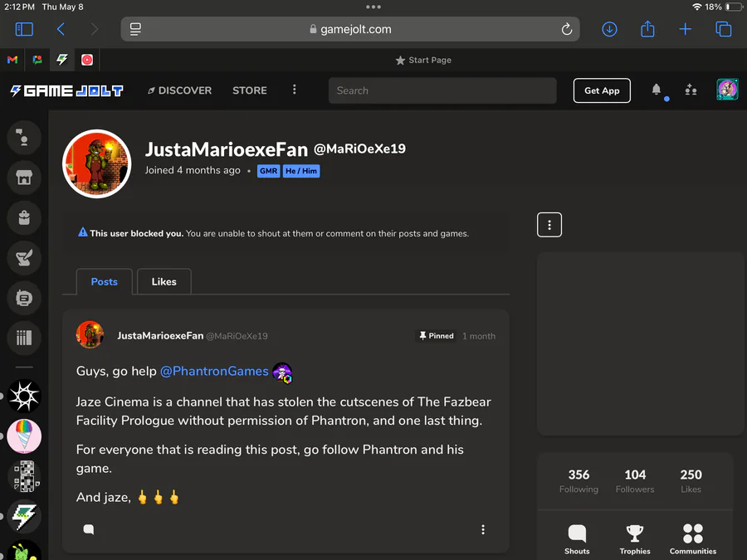Follow the @PhantronGames mention link
The width and height of the screenshot is (747, 560).
point(214,371)
